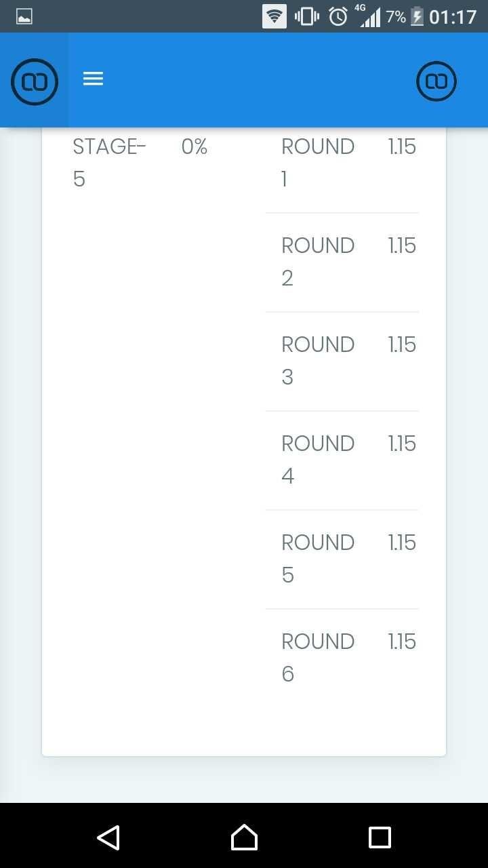
Task: Tap the right-side logo icon in header
Action: click(x=436, y=81)
